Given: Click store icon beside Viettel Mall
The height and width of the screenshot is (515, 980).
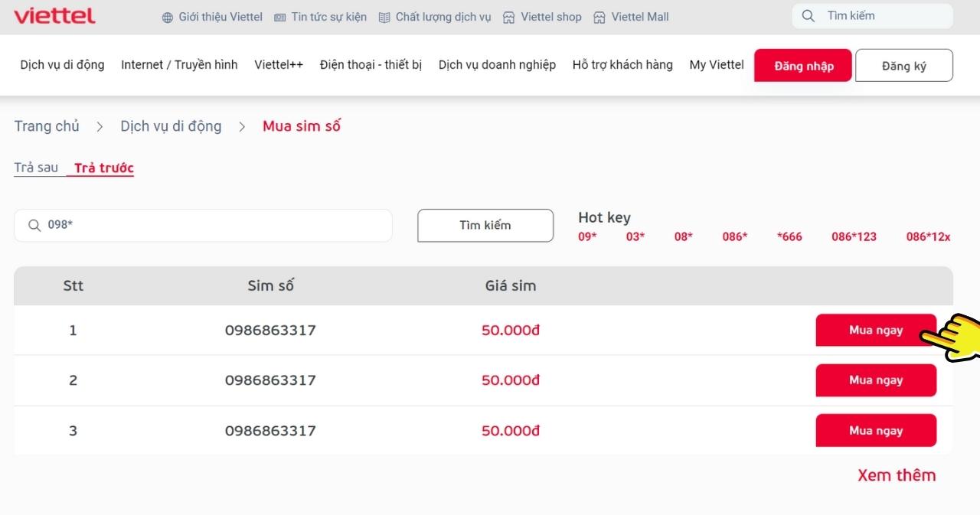Looking at the screenshot, I should [599, 18].
